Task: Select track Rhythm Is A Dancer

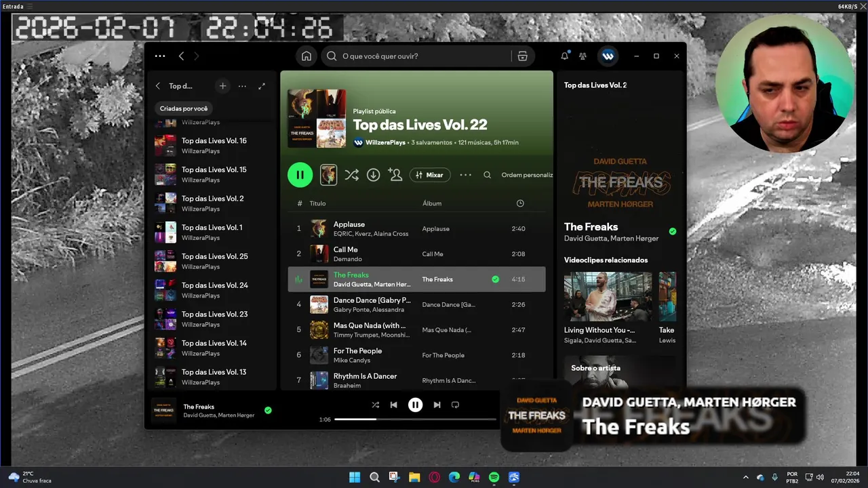Action: pos(416,380)
